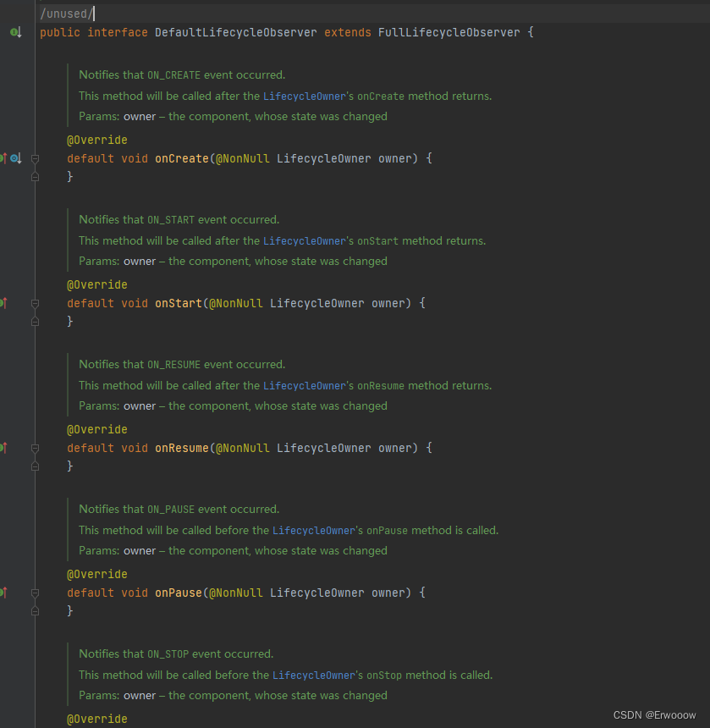Click the override arrow icon beside onStart
This screenshot has width=710, height=728.
tap(4, 303)
